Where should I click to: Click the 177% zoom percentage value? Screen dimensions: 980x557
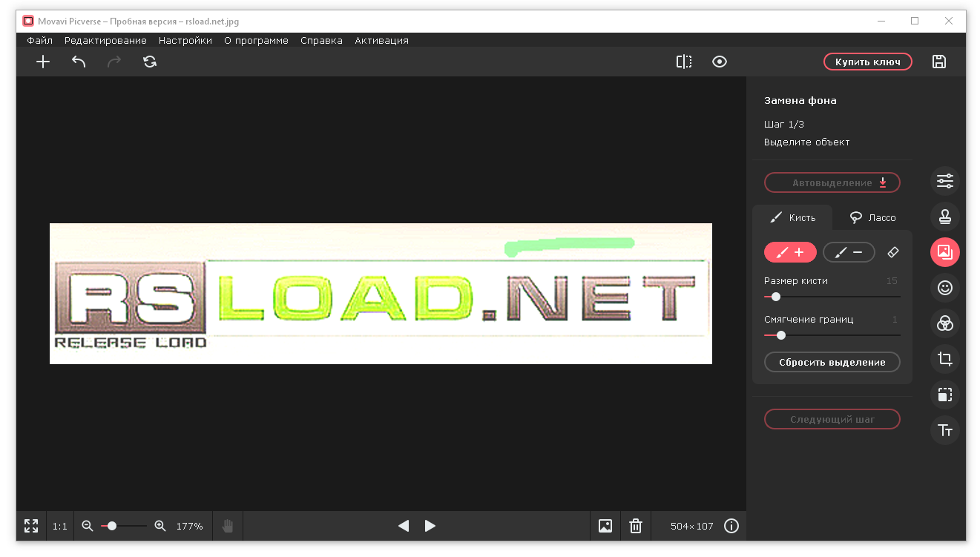point(189,527)
